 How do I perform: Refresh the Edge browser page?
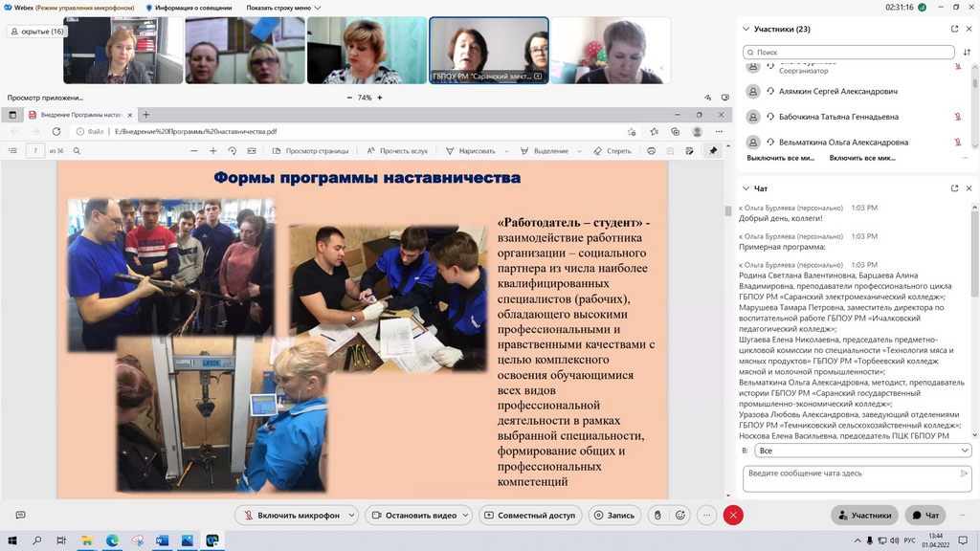pos(56,131)
